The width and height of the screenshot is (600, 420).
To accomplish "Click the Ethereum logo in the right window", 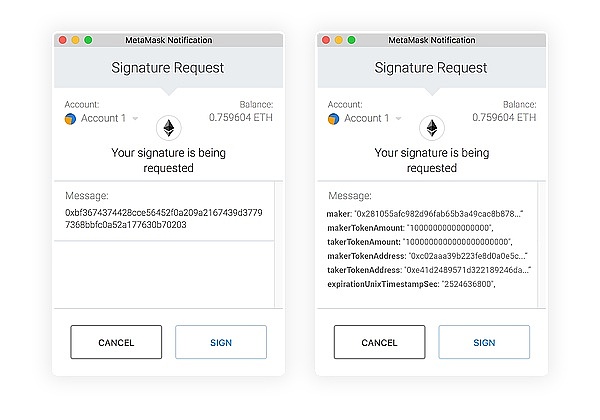I will pyautogui.click(x=432, y=128).
